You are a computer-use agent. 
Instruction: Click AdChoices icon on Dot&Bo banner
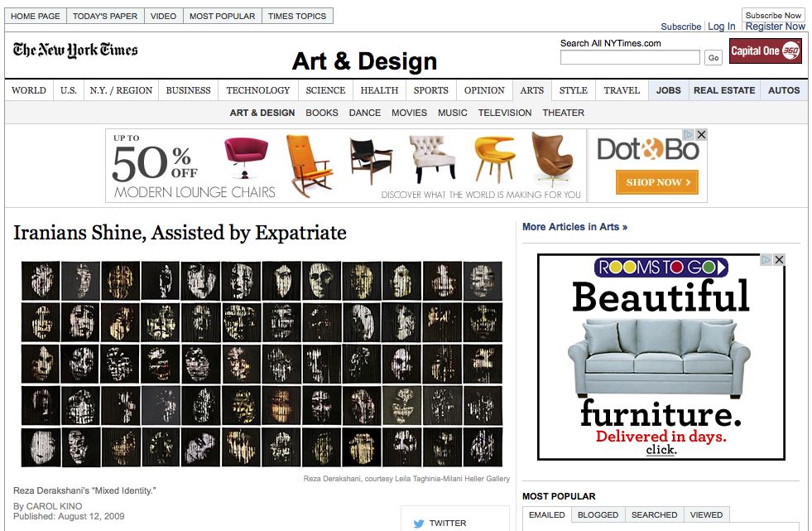click(x=688, y=135)
